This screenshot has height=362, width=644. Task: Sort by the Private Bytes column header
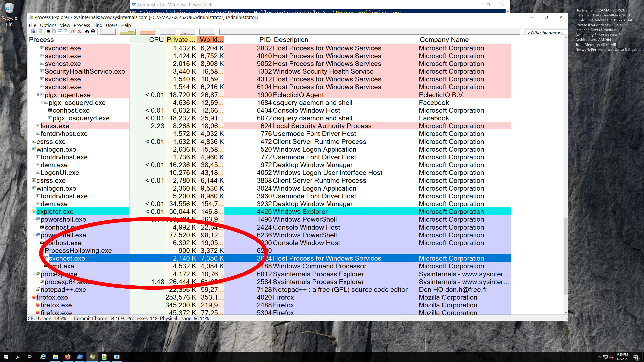[181, 40]
